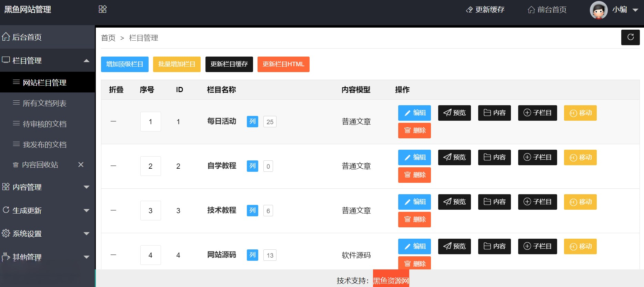The width and height of the screenshot is (644, 287).
Task: Toggle fold dash for 自学教程 row
Action: (x=113, y=166)
